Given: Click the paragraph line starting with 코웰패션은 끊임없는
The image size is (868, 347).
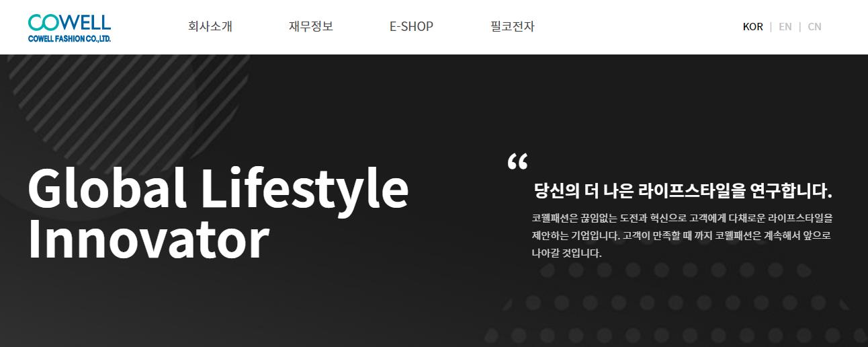Looking at the screenshot, I should coord(683,219).
